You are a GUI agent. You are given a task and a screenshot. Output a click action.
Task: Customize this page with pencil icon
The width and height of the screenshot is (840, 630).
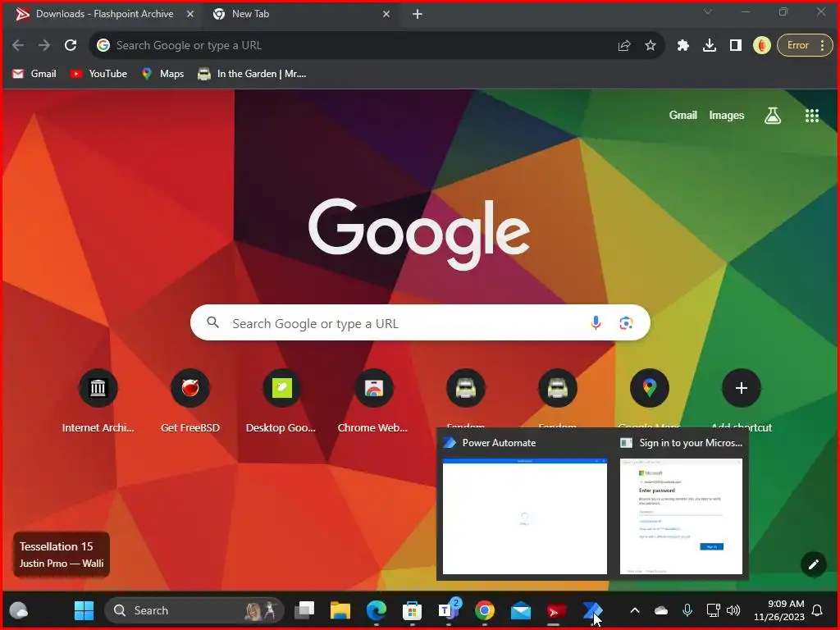[813, 564]
